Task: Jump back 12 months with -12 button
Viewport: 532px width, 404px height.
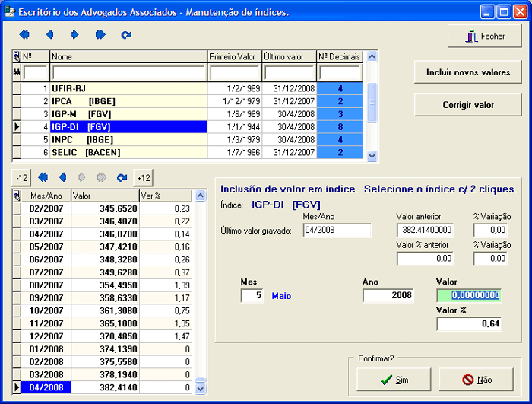Action: coord(22,178)
